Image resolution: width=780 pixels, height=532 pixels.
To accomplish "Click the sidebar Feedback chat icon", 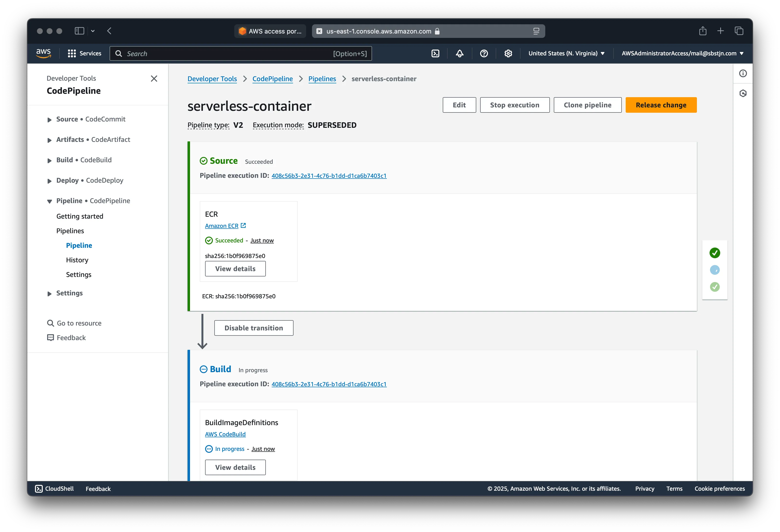I will (50, 338).
